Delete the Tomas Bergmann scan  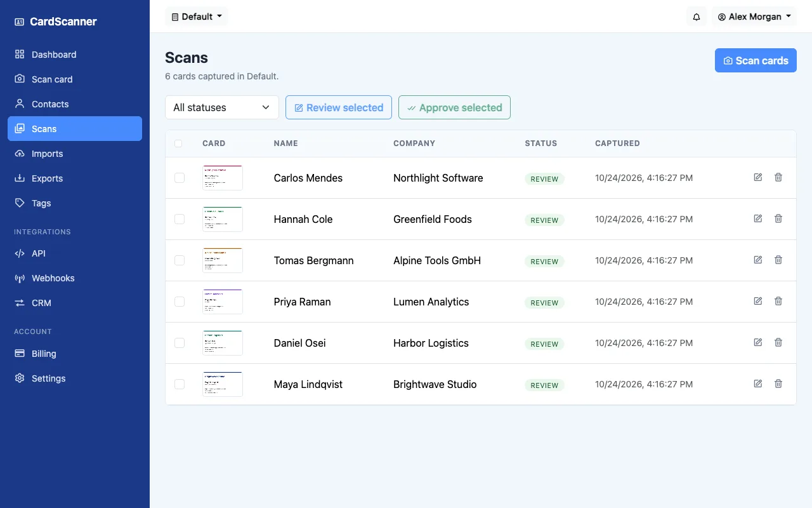click(778, 260)
